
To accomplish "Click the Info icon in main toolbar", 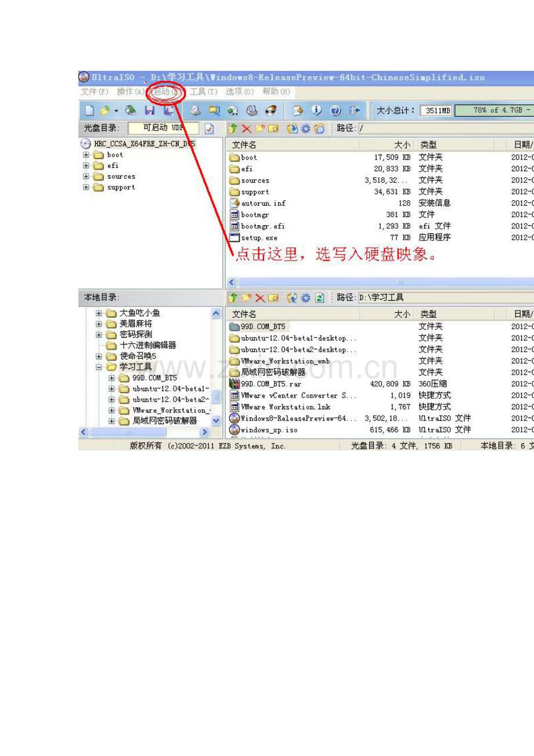I will (x=317, y=110).
